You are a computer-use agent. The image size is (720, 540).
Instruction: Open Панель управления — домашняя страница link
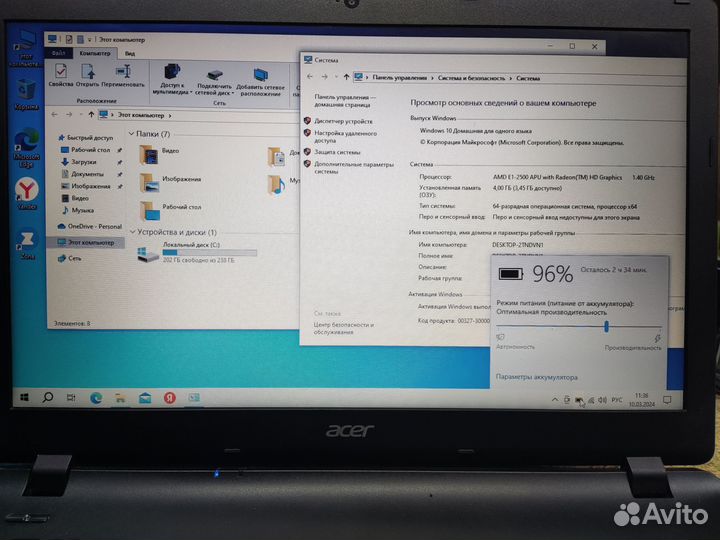pyautogui.click(x=344, y=101)
